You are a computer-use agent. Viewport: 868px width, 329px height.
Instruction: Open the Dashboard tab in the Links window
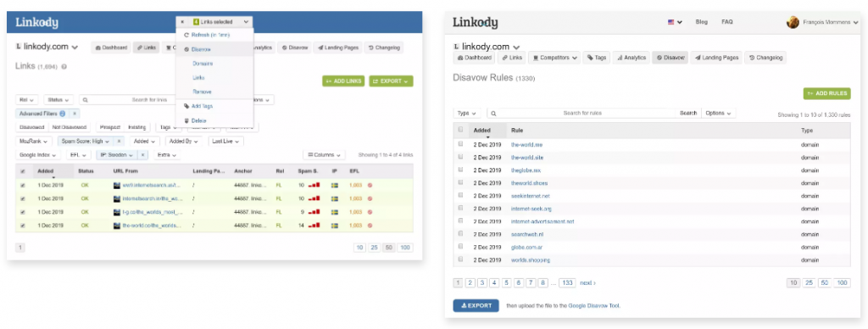point(111,47)
